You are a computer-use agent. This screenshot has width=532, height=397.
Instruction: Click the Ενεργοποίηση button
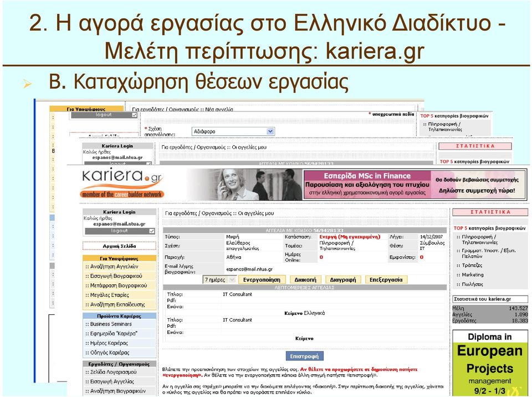(262, 280)
